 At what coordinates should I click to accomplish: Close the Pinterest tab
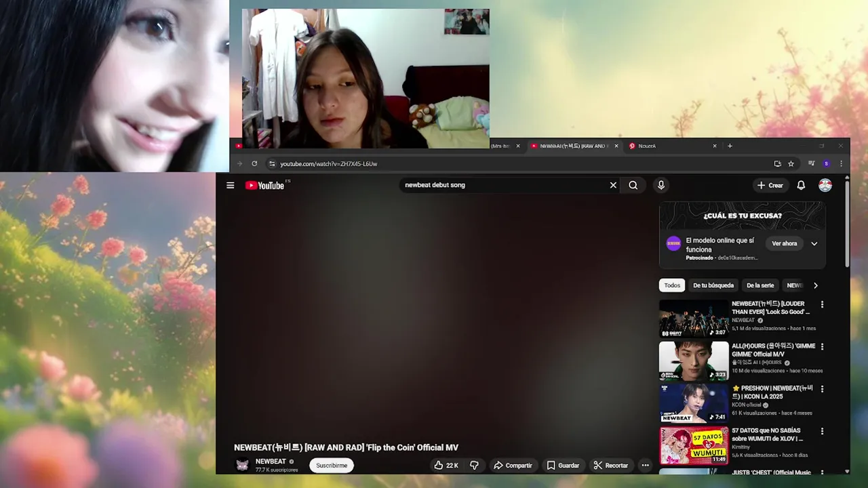[714, 146]
